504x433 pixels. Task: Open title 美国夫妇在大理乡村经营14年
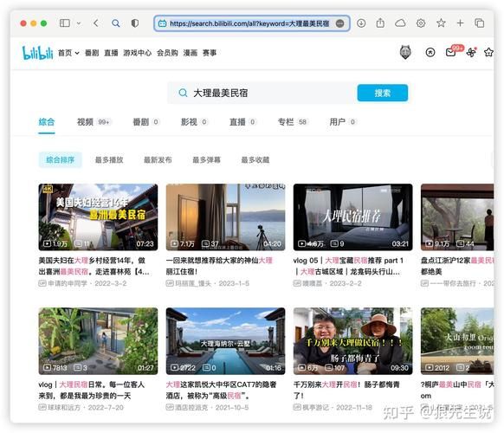coord(94,266)
